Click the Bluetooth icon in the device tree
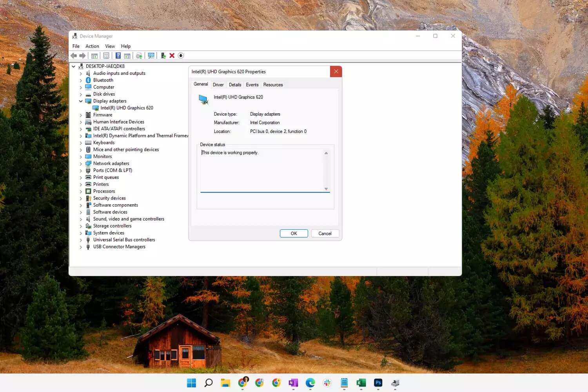This screenshot has width=588, height=392. tap(88, 80)
